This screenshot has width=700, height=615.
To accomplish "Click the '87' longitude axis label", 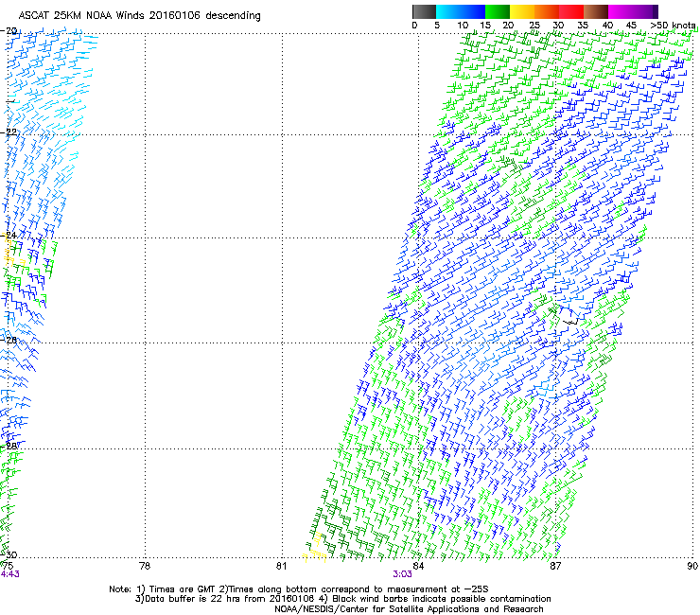I will [x=555, y=566].
